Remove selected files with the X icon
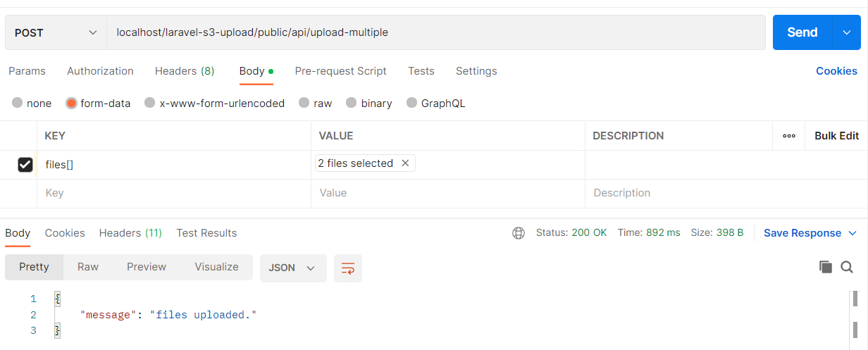This screenshot has height=350, width=868. (x=405, y=163)
